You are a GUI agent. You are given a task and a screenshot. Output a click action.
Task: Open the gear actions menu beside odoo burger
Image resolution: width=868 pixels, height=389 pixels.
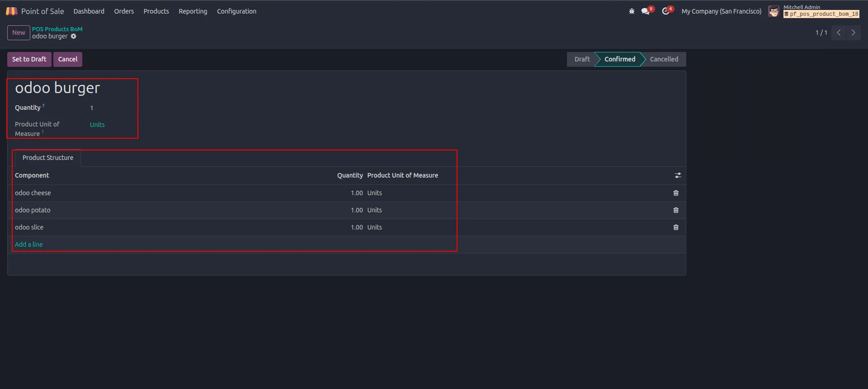[73, 36]
